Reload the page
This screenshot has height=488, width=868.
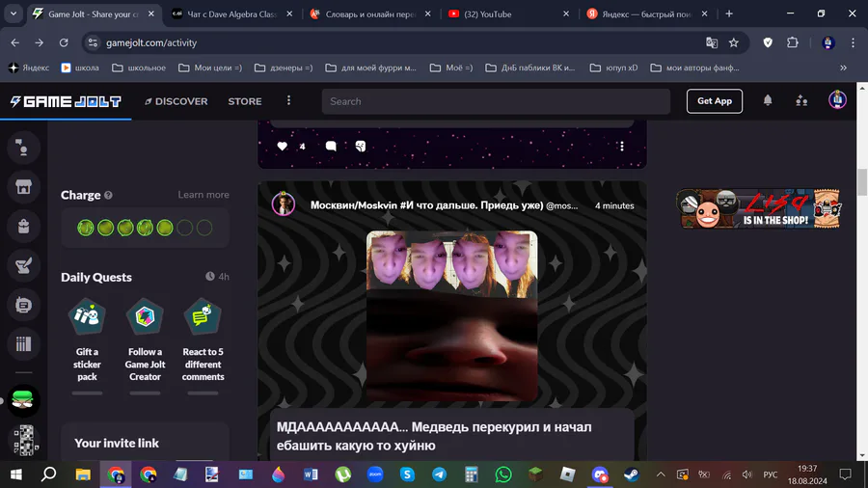point(64,42)
